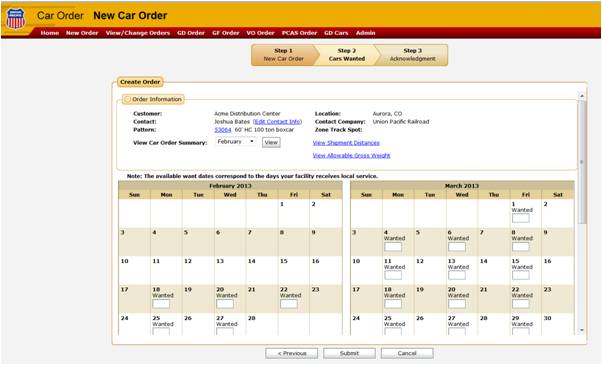This screenshot has width=602, height=365.
Task: Go back with the Previous button
Action: pos(292,353)
